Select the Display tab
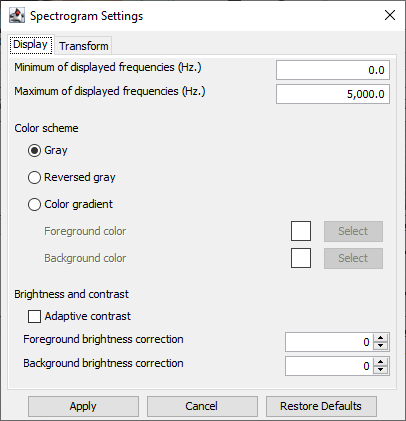406x421 pixels. click(31, 45)
